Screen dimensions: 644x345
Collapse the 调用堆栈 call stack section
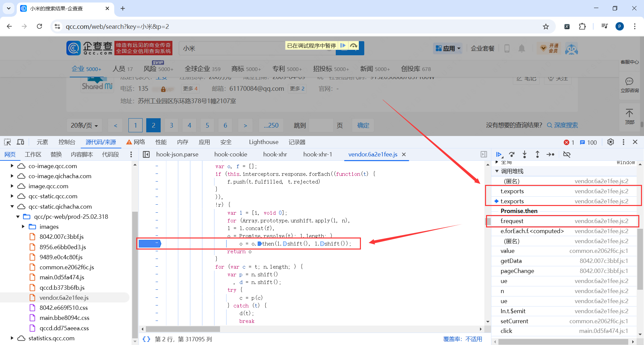click(497, 171)
